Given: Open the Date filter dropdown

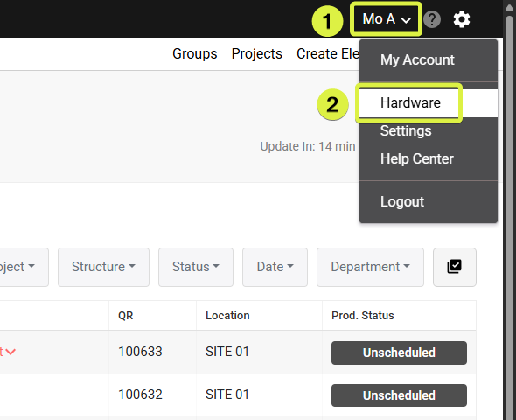Looking at the screenshot, I should pyautogui.click(x=275, y=267).
